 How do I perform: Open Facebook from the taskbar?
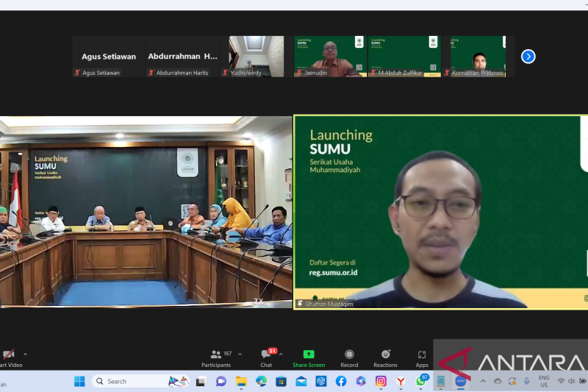click(341, 382)
